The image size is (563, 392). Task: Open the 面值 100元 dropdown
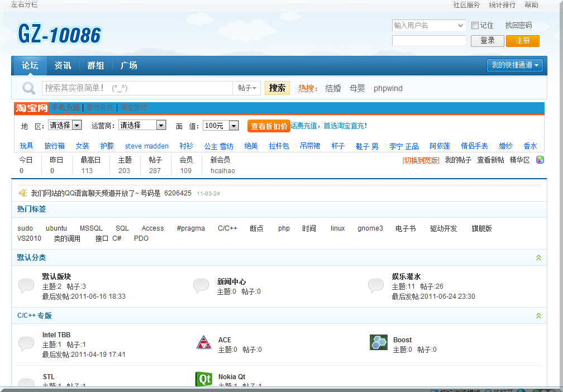[233, 126]
